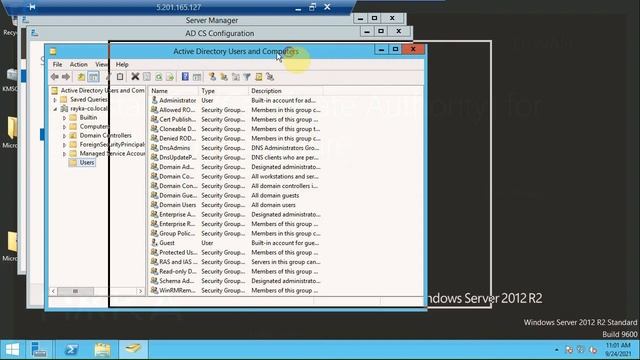Image resolution: width=640 pixels, height=360 pixels.
Task: Select the Group Polic... group row
Action: 236,233
